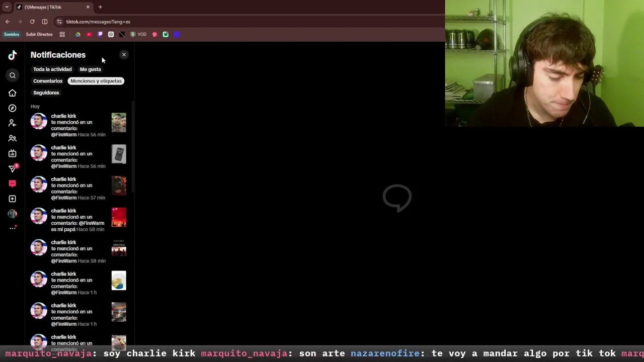Open the red concert video thumbnail
This screenshot has width=644, height=362.
[x=119, y=217]
